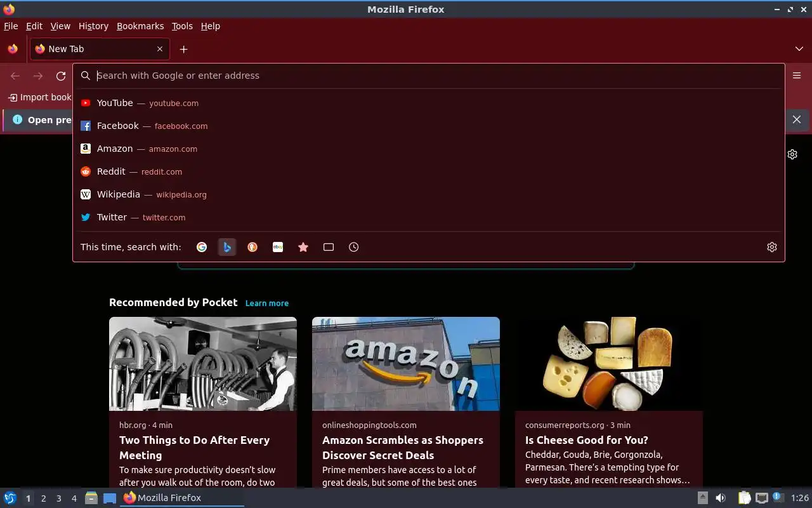Click the Learn more Pocket link
Viewport: 812px width, 508px height.
pos(267,303)
